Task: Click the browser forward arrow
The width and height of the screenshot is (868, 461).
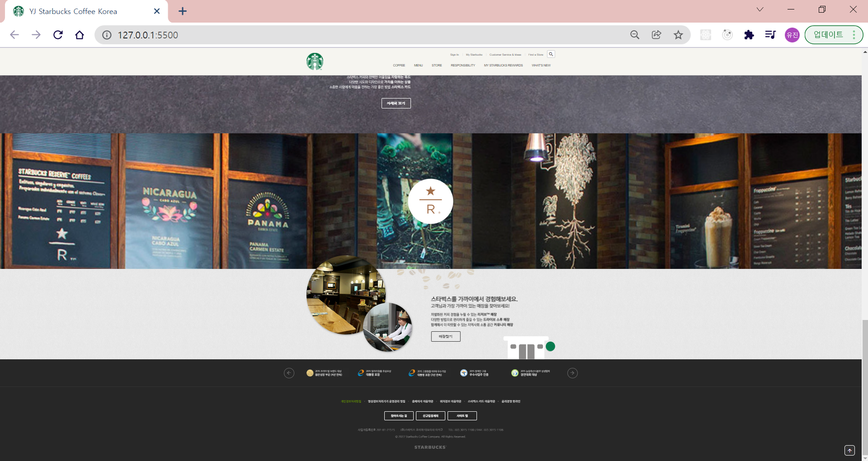Action: (x=36, y=35)
